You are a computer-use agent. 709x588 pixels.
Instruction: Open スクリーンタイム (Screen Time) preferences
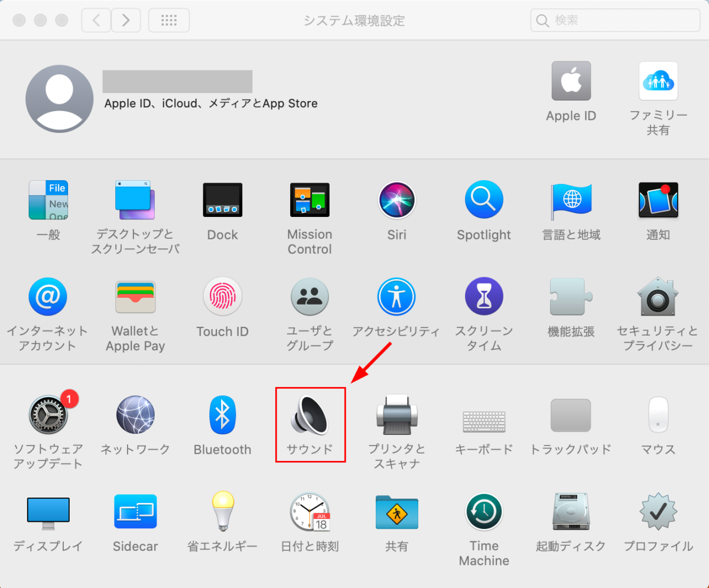tap(484, 297)
